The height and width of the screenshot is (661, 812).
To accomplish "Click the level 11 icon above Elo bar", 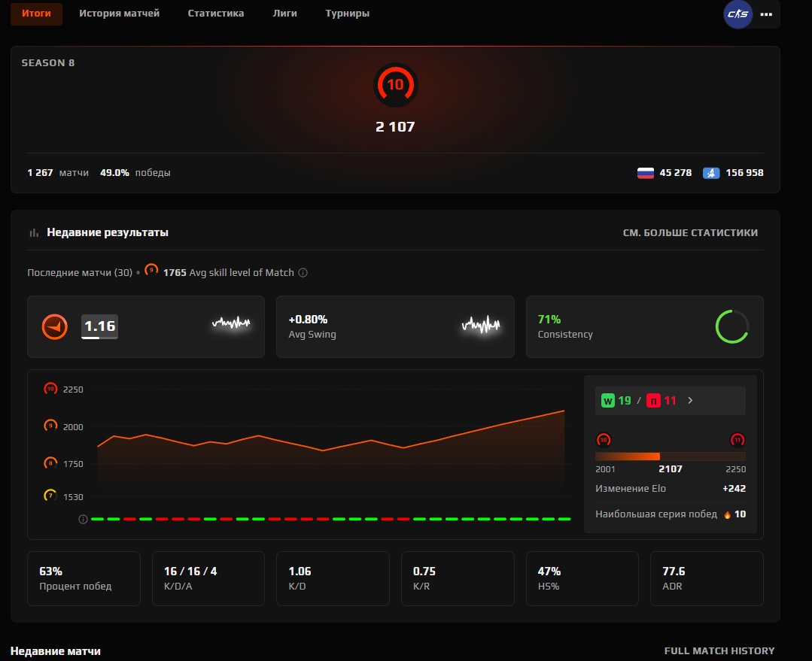I will 737,440.
